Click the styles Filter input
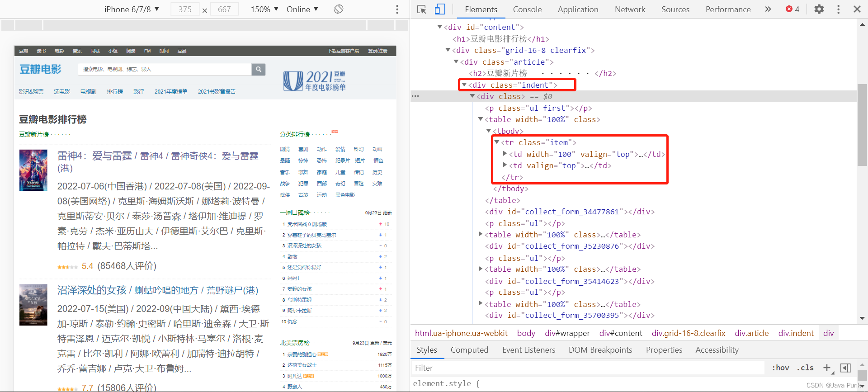868x392 pixels. [588, 368]
